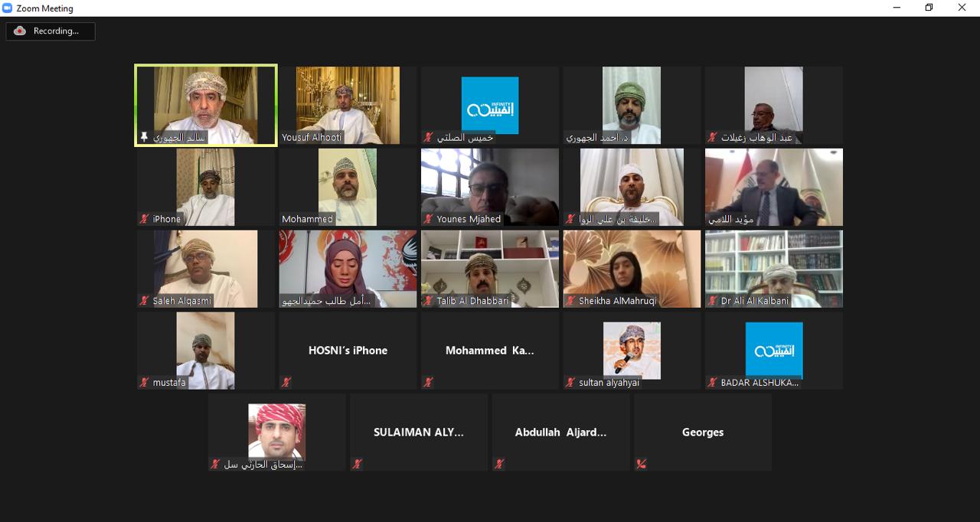Select the Mohammed video tile
The height and width of the screenshot is (522, 980).
(x=348, y=187)
